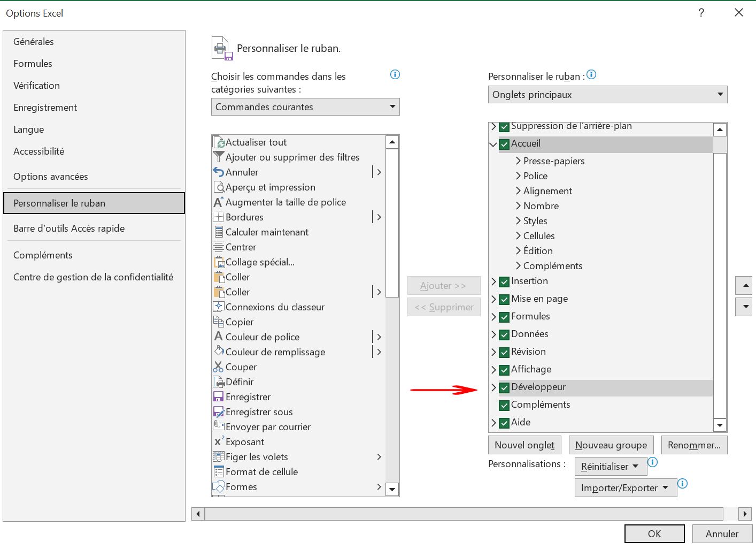Open the Personnaliser le ruban settings page

(59, 203)
